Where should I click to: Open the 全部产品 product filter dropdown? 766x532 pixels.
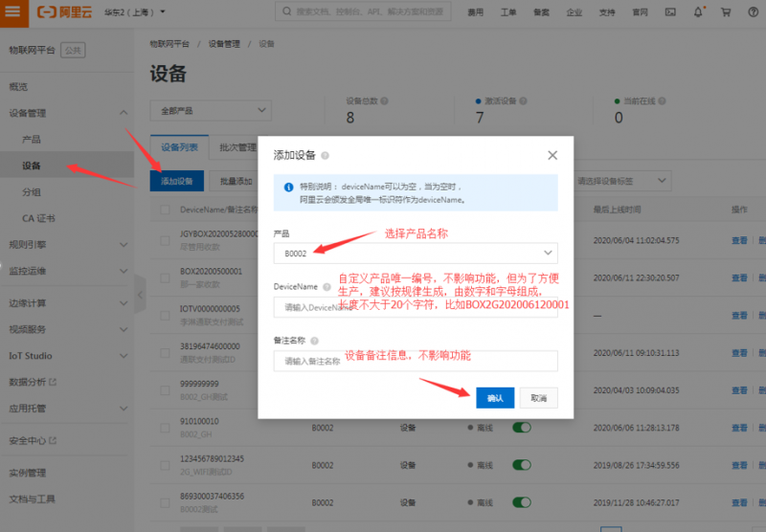pos(211,111)
